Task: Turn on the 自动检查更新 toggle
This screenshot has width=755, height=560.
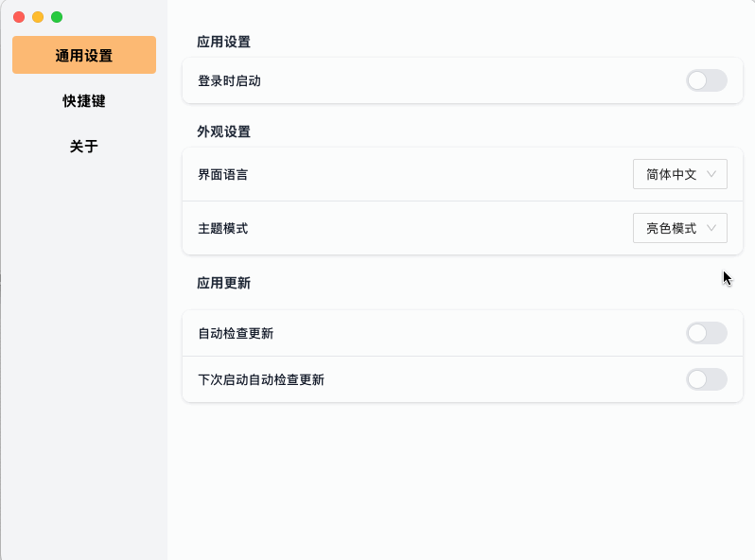Action: click(x=706, y=333)
